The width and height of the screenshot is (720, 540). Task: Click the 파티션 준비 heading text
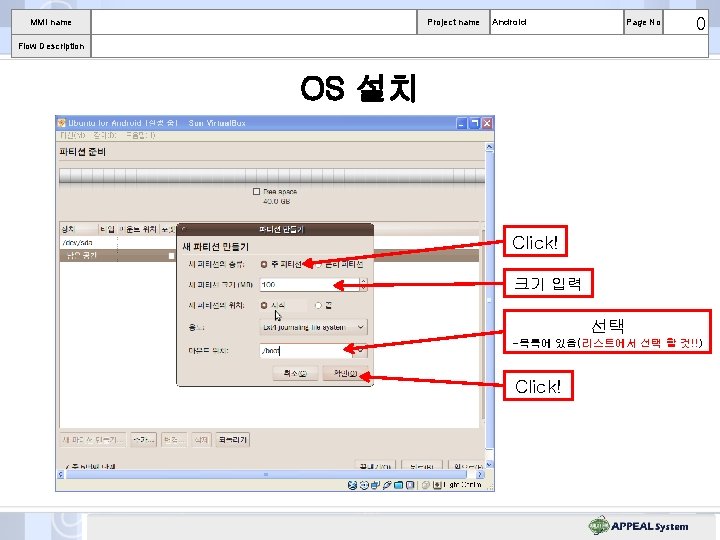[x=82, y=152]
